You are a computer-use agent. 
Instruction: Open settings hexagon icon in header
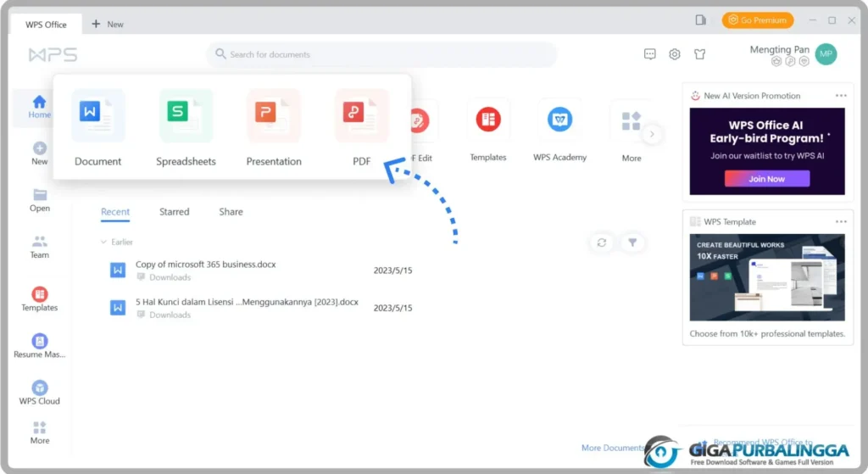[x=674, y=54]
